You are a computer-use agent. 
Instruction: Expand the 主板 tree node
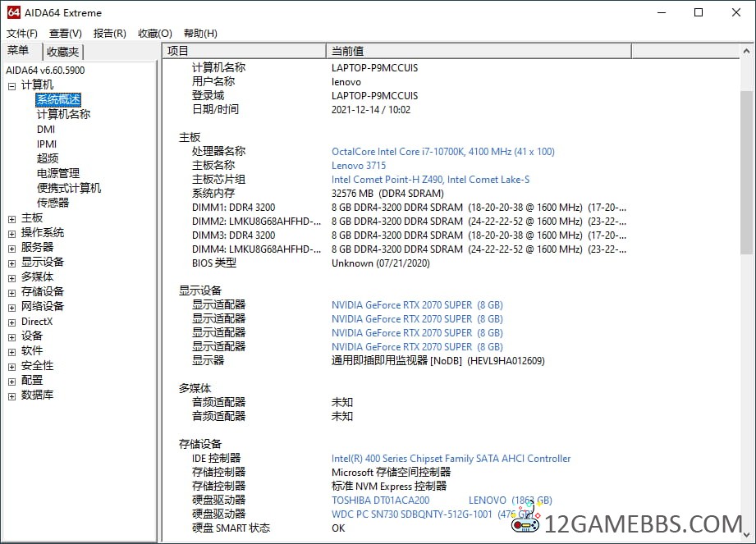click(x=12, y=219)
